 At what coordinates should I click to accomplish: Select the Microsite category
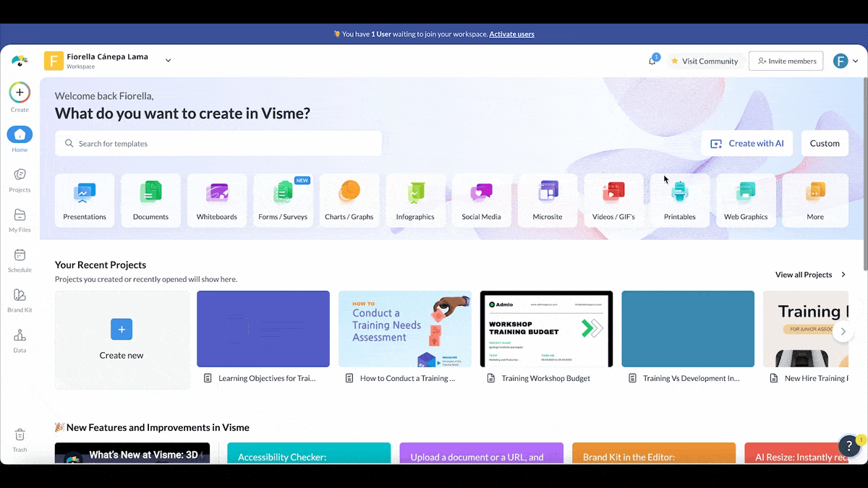tap(548, 200)
